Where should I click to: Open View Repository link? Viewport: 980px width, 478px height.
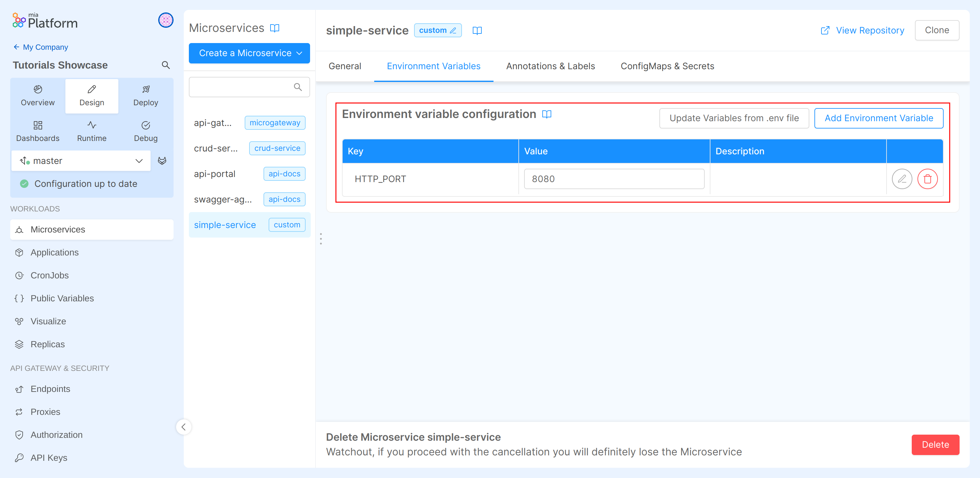[870, 30]
